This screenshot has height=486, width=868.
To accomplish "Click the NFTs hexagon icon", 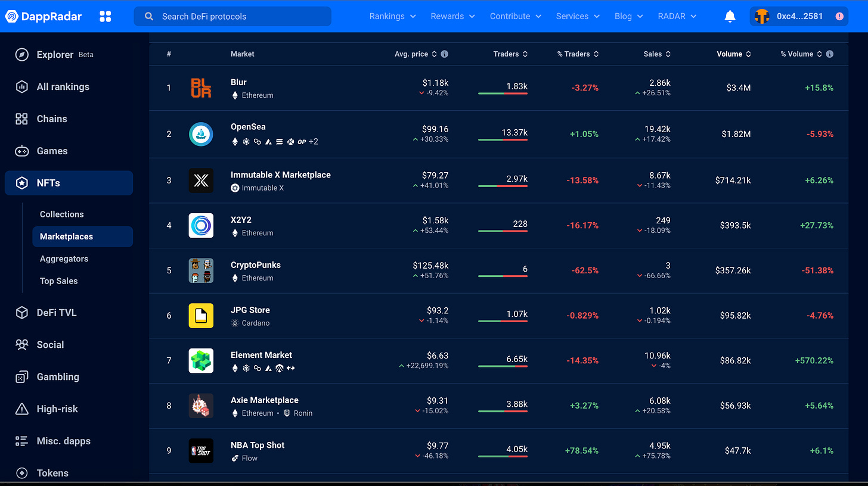I will 22,183.
